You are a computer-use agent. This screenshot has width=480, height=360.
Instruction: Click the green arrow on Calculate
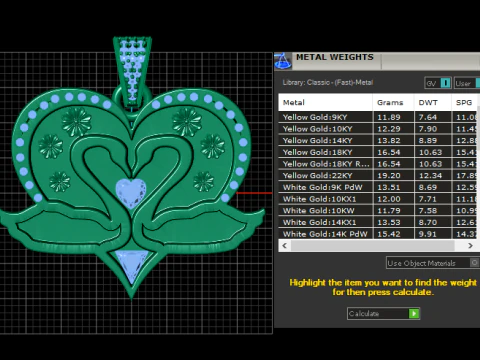[414, 313]
